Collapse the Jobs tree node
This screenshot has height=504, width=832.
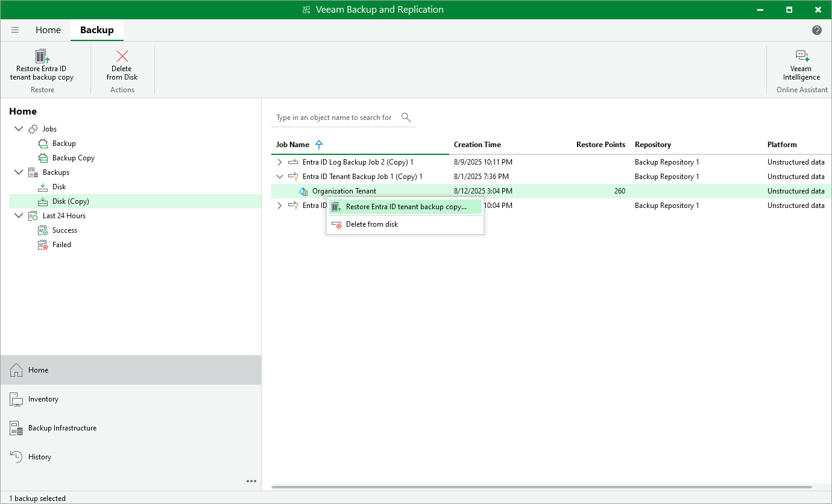(18, 128)
